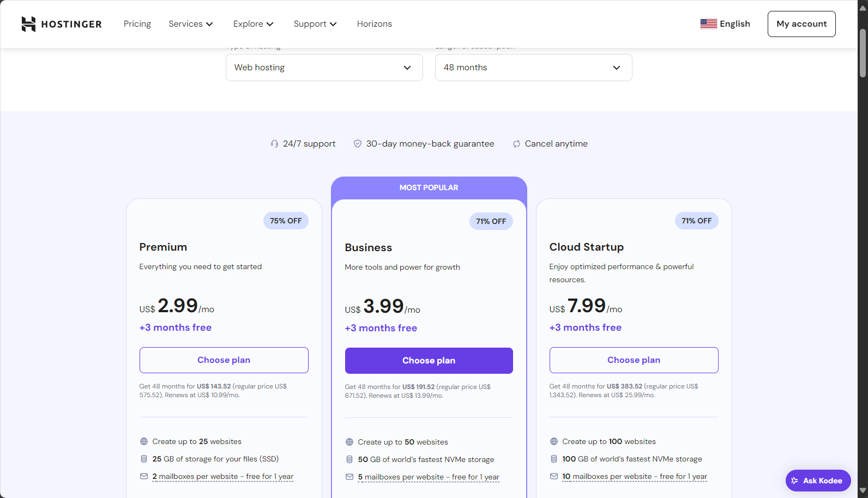The image size is (868, 498).
Task: Click 'Create up to 100 websites' text
Action: (x=609, y=441)
